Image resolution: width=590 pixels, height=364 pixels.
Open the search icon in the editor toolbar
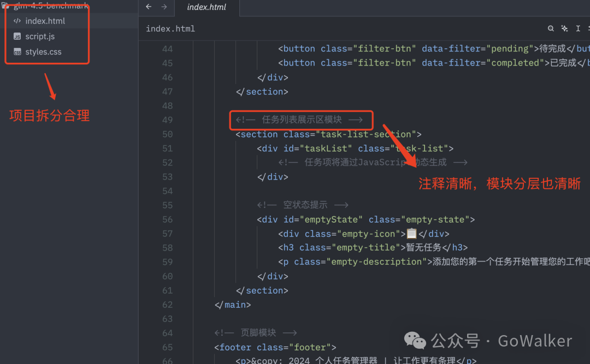(551, 28)
